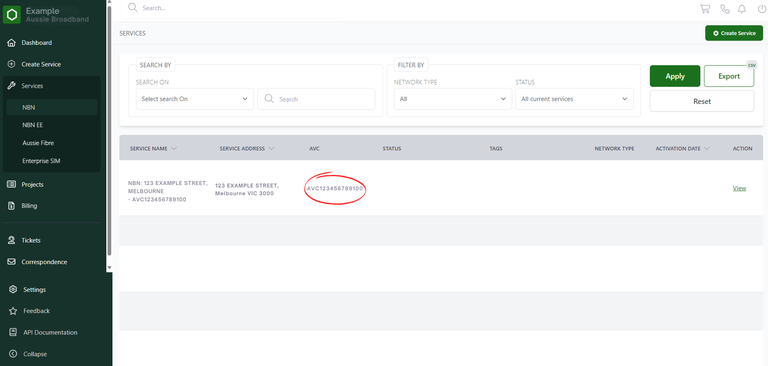Click the Settings gear icon
The height and width of the screenshot is (366, 768).
14,290
